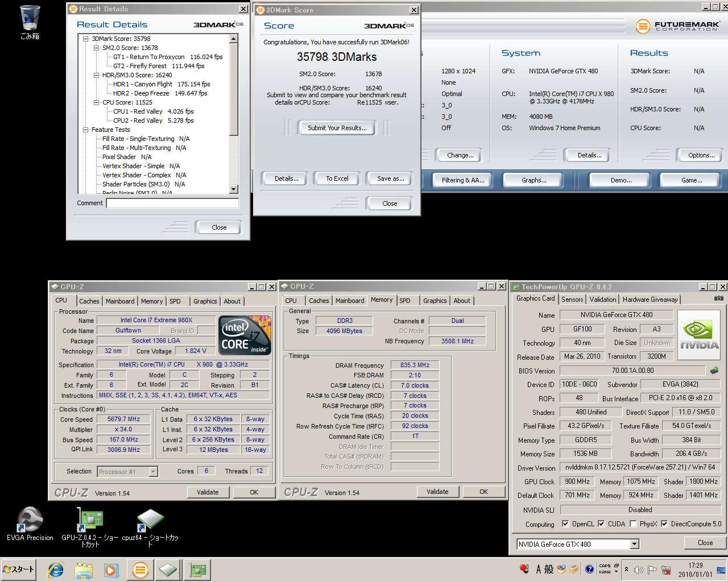
Task: Click Graphs button in 3DMark
Action: click(533, 180)
